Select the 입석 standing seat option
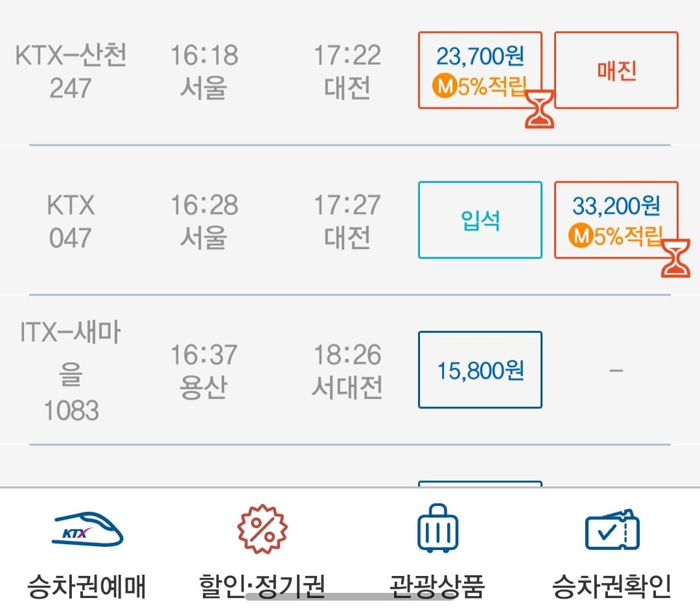The image size is (700, 611). click(480, 221)
